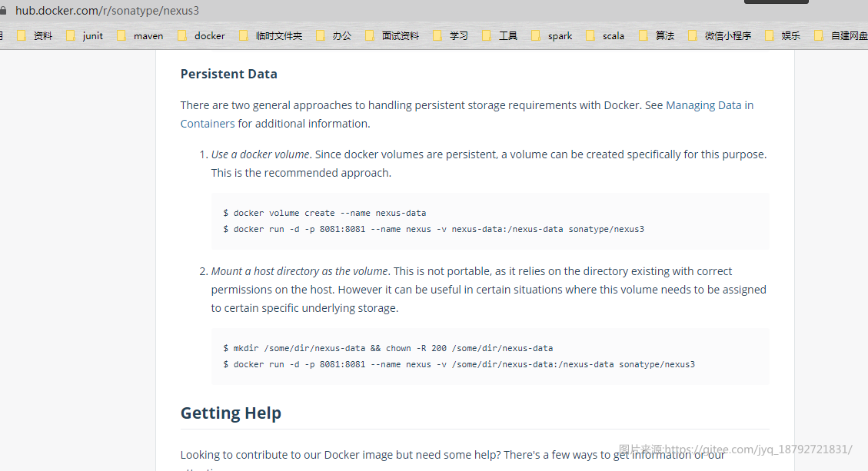
Task: Click 'to certain specific underlying storage.' line
Action: [304, 308]
